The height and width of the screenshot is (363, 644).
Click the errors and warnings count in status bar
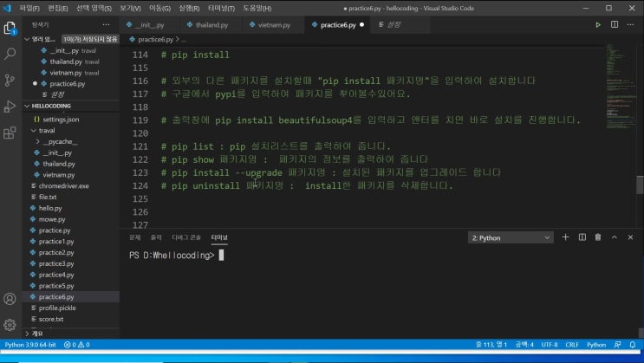[77, 345]
